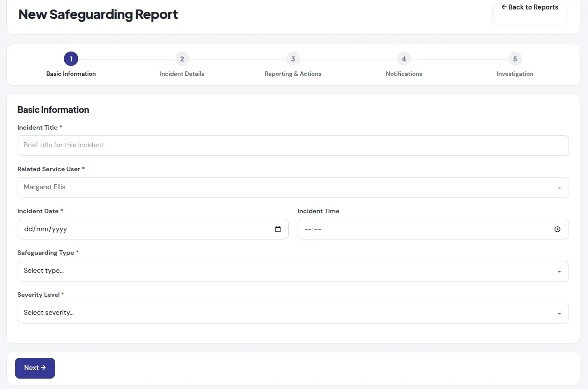Switch to the Notifications step label
The height and width of the screenshot is (389, 588).
point(404,74)
